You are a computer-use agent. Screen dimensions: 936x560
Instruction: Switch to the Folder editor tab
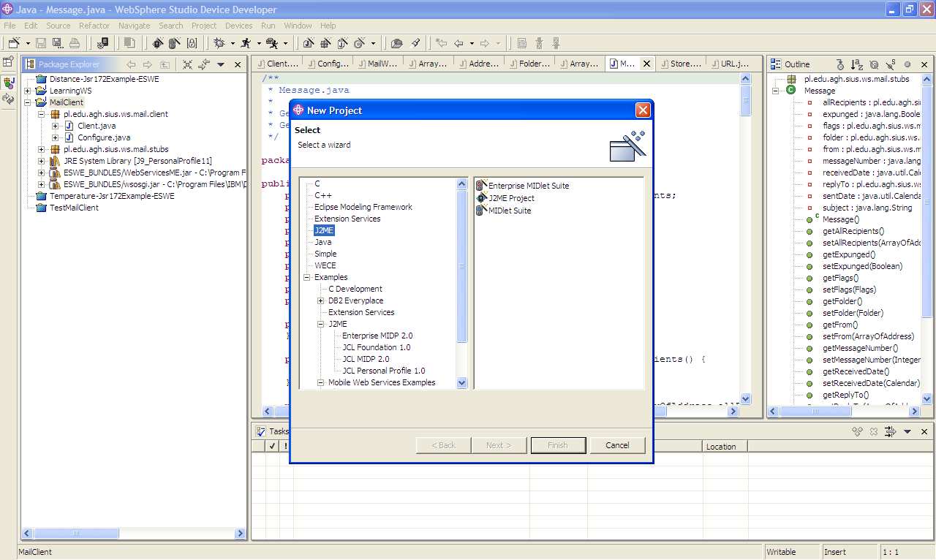pos(529,64)
